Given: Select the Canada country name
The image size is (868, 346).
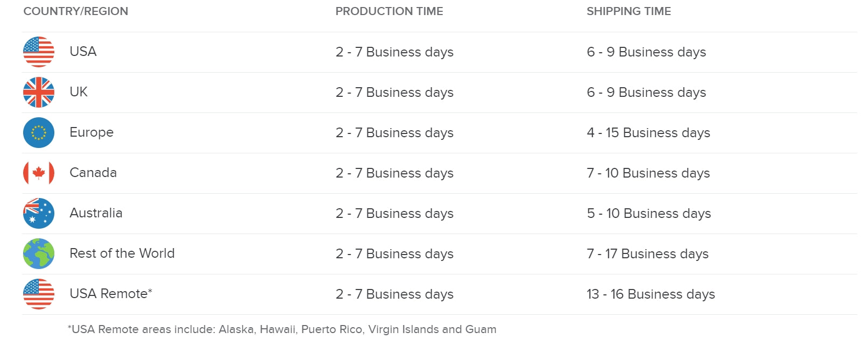Looking at the screenshot, I should (93, 173).
